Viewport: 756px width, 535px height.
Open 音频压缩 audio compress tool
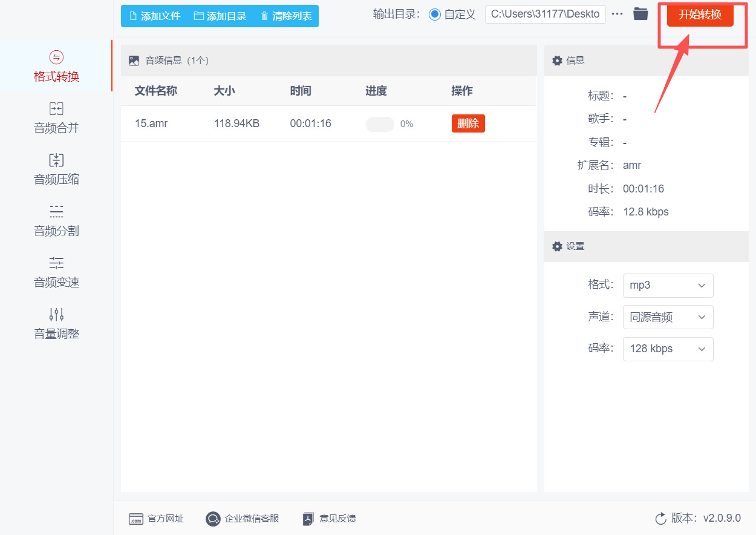(56, 169)
